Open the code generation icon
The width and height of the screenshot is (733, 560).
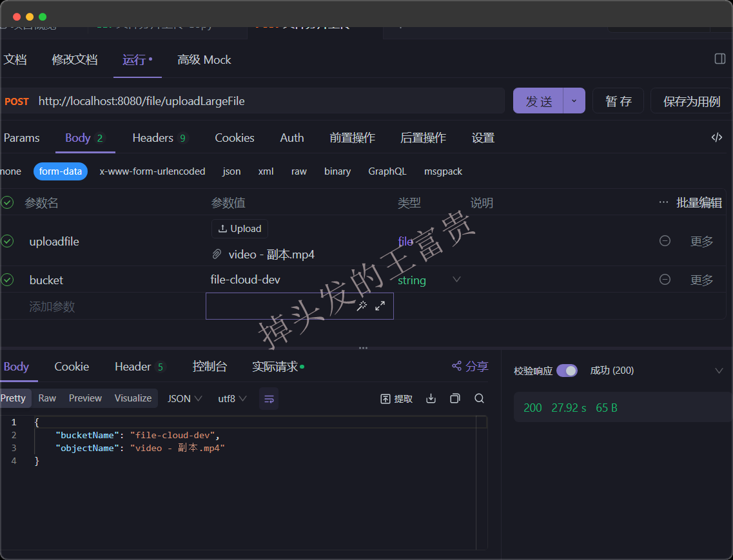[x=717, y=137]
